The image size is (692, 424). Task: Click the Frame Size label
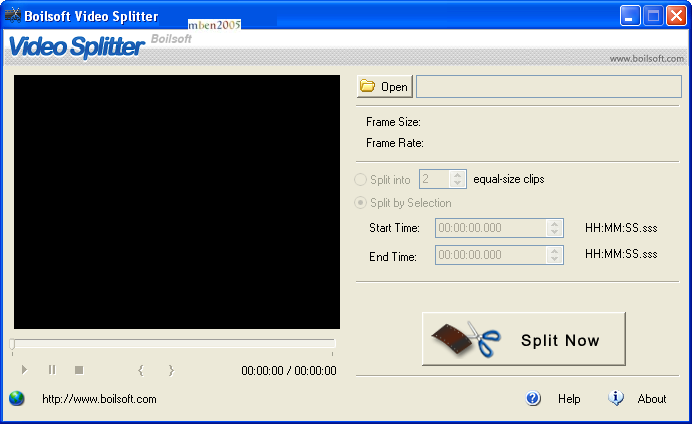coord(393,122)
